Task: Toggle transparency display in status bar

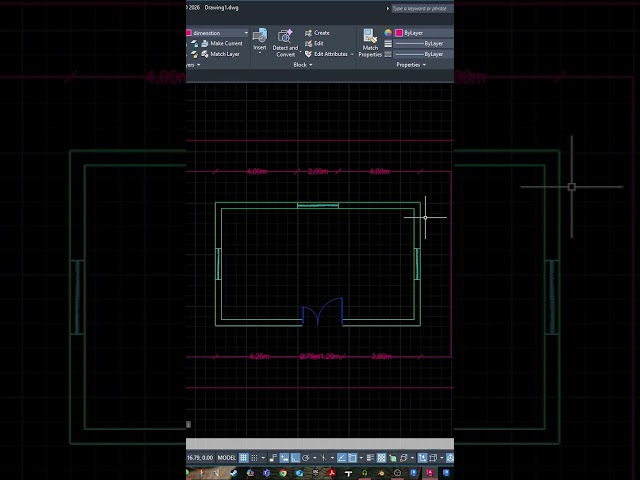Action: (381, 458)
